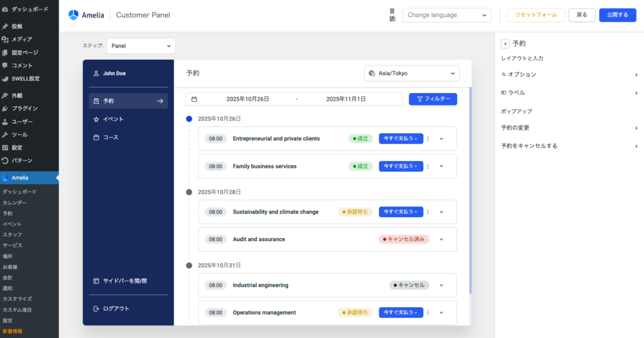Image resolution: width=644 pixels, height=338 pixels.
Task: Click the back arrow icon beside 予約 heading
Action: coord(505,43)
